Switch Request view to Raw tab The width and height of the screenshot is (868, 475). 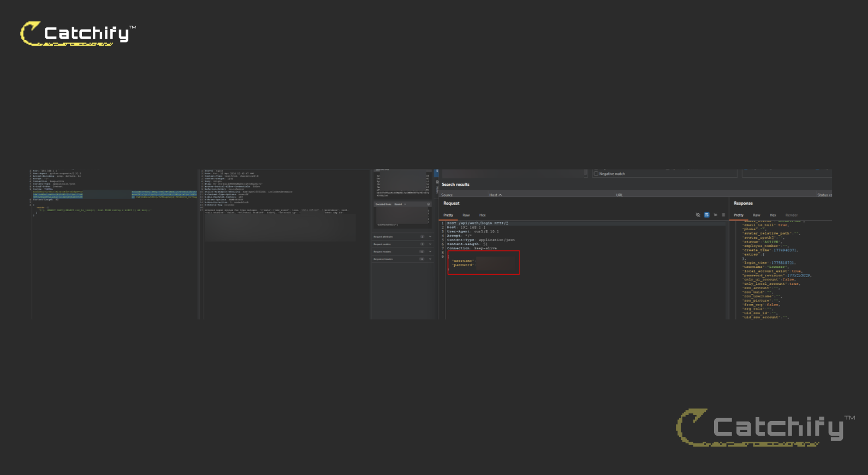click(466, 215)
